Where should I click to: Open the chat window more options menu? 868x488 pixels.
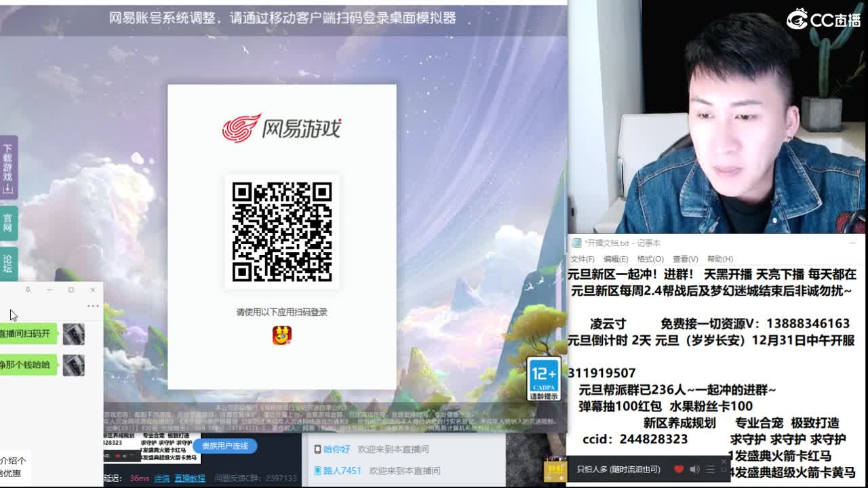click(93, 306)
